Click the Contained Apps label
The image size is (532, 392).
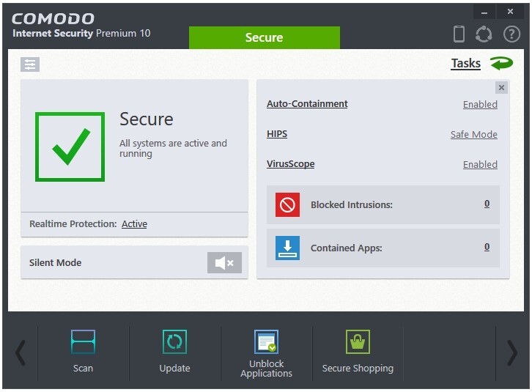347,248
